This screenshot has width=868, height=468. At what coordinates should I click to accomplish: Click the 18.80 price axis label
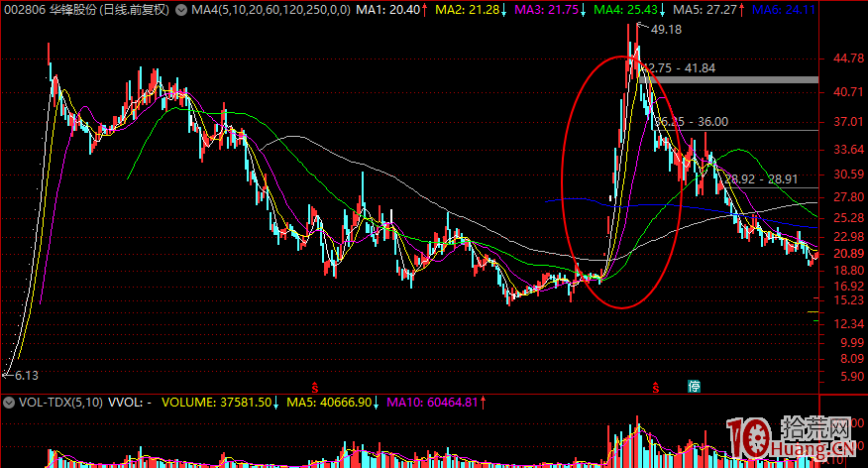pyautogui.click(x=848, y=271)
